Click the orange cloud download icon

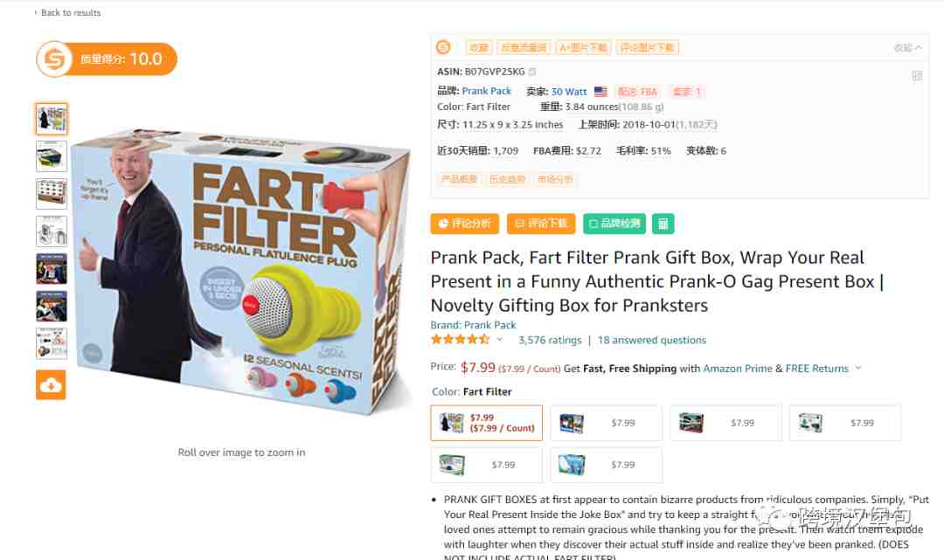tap(52, 385)
